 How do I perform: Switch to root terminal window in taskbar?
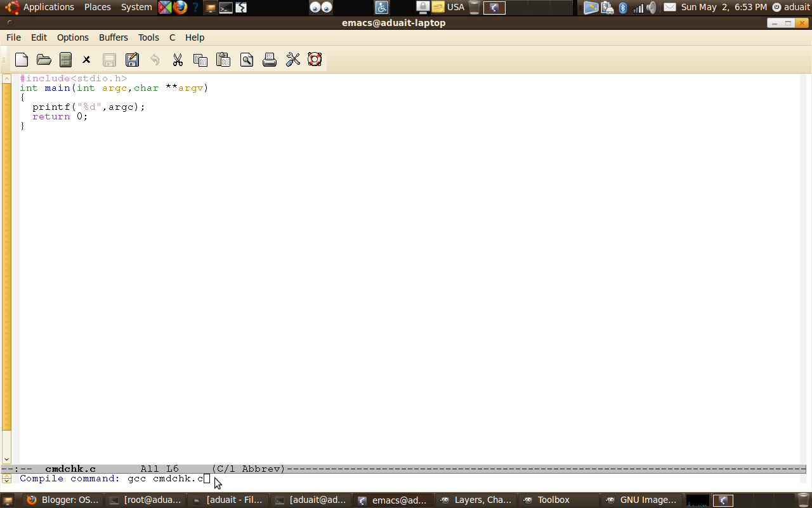145,500
